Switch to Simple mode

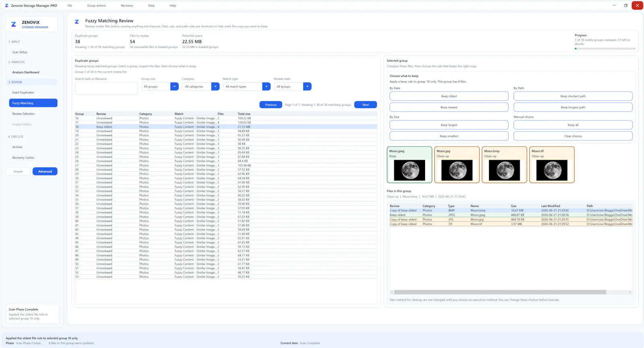click(18, 171)
